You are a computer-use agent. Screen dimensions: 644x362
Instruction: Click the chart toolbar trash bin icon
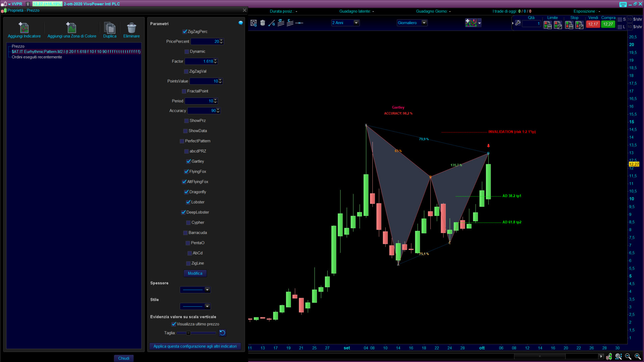pos(263,23)
